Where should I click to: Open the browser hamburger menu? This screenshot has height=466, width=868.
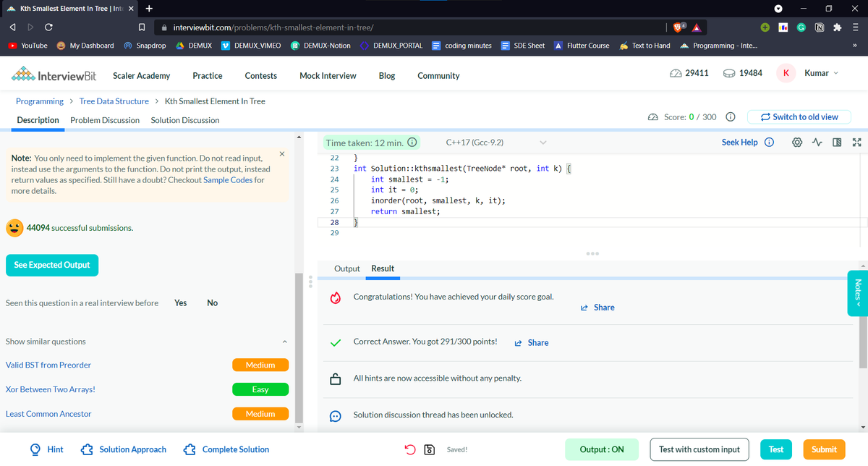pyautogui.click(x=856, y=27)
